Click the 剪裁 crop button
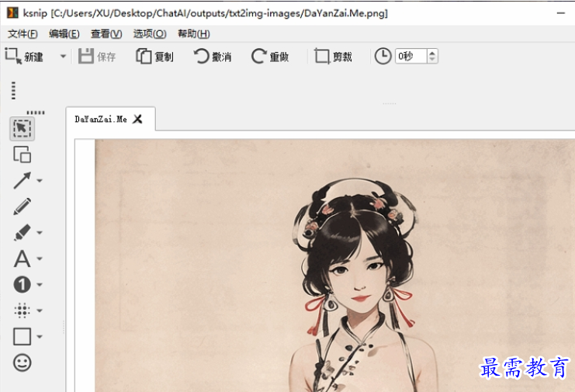This screenshot has width=575, height=392. pos(334,57)
